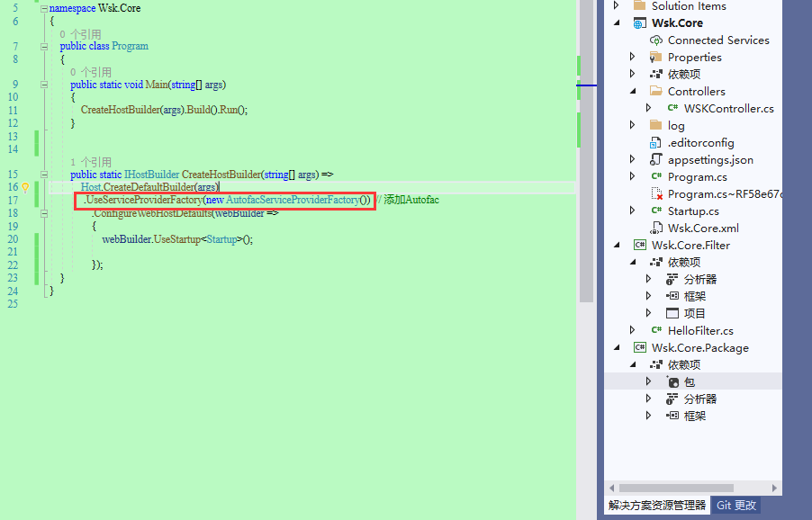Select the Wsk.Core.Package project icon
The height and width of the screenshot is (520, 812).
point(640,347)
